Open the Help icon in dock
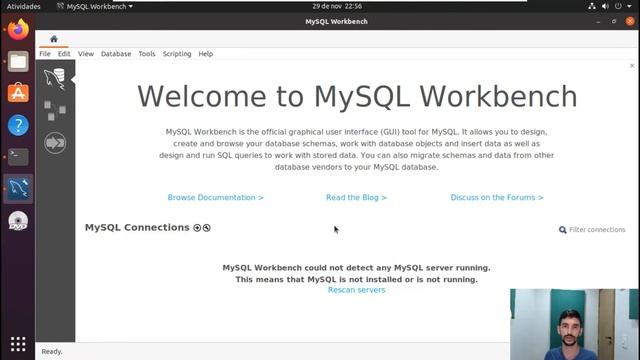The image size is (640, 360). point(18,125)
